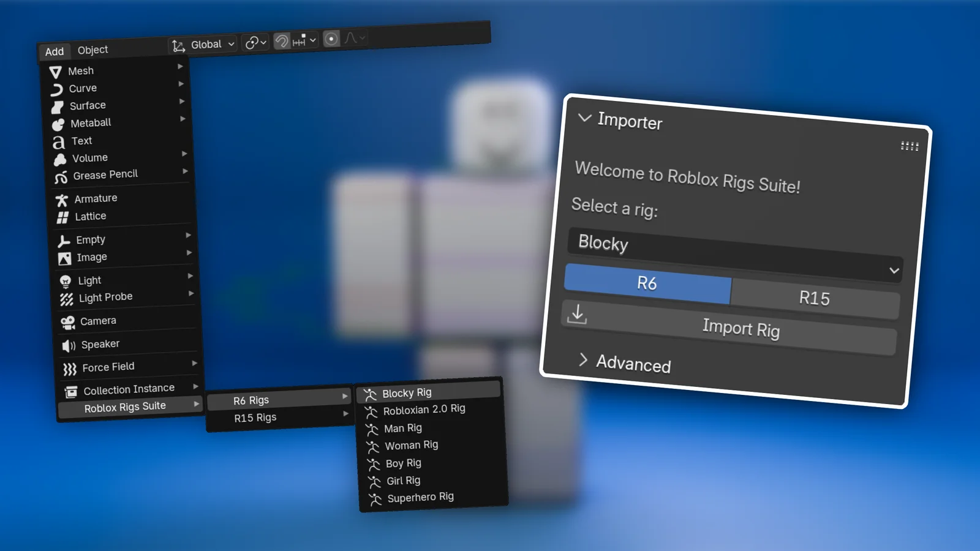
Task: Select Superhero Rig from the R6 Rigs list
Action: [420, 497]
